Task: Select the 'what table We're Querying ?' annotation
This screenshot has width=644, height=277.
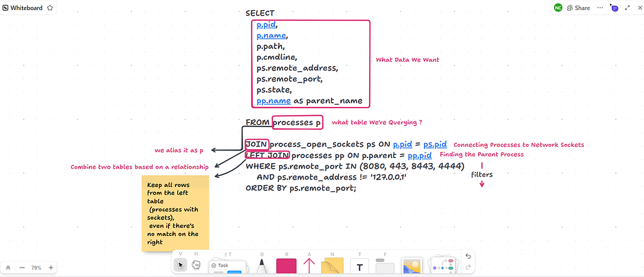Action: click(377, 123)
